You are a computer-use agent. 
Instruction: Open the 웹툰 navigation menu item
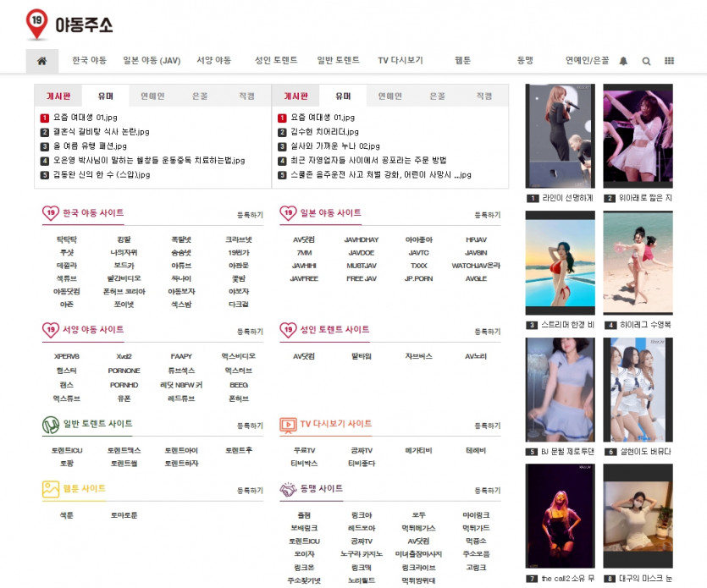click(462, 61)
